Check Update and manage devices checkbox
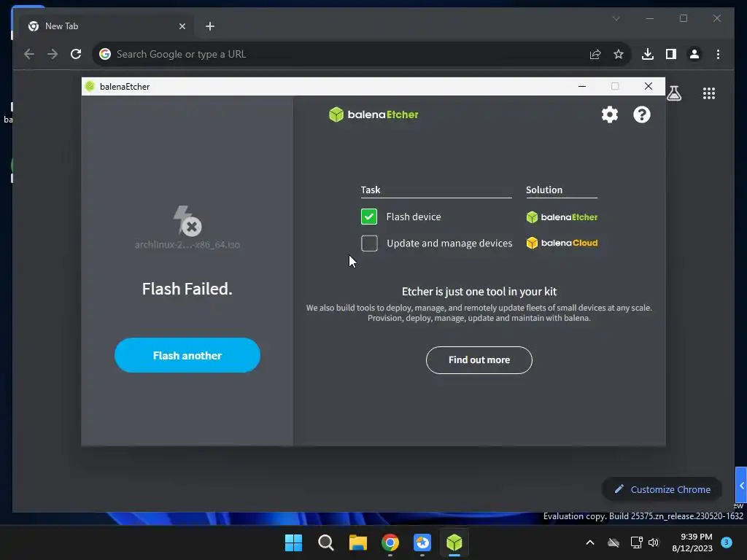This screenshot has width=747, height=560. [x=369, y=244]
